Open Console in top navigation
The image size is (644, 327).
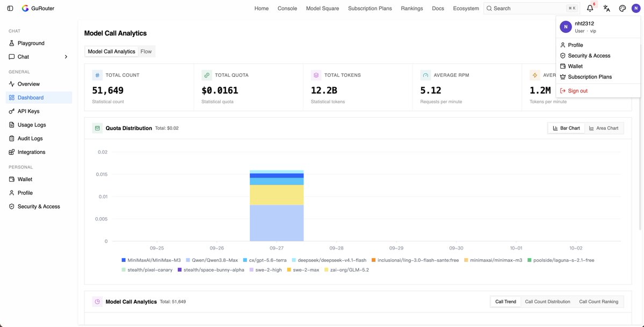pos(287,8)
